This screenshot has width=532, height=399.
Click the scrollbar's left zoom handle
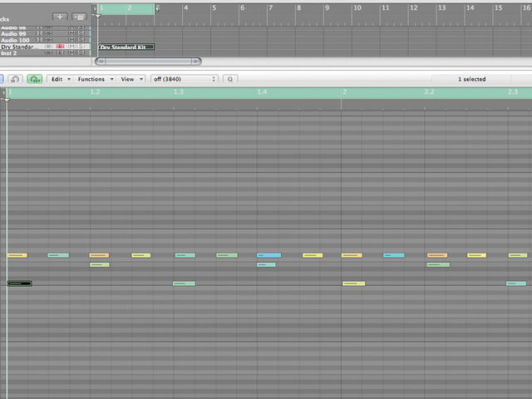click(101, 62)
